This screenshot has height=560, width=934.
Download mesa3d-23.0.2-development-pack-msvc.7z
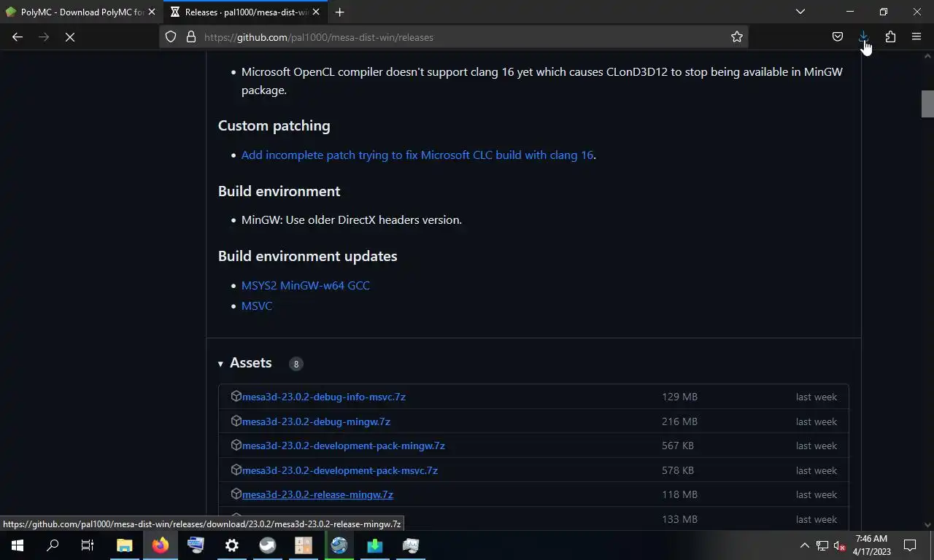point(340,470)
